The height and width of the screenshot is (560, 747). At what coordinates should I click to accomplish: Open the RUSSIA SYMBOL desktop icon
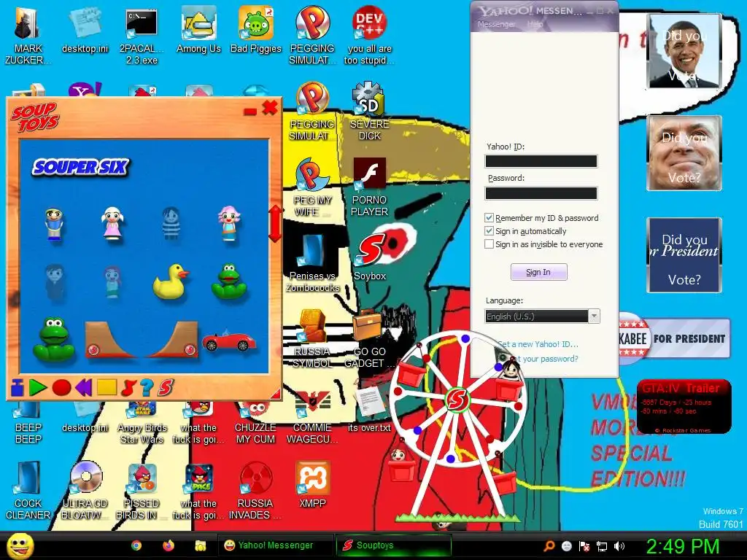[x=312, y=338]
